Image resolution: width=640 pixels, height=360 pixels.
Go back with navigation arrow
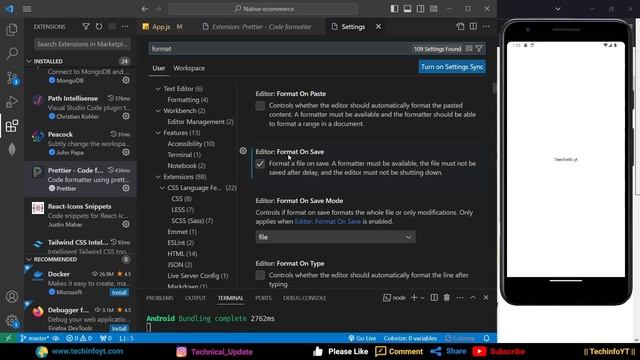click(x=145, y=9)
